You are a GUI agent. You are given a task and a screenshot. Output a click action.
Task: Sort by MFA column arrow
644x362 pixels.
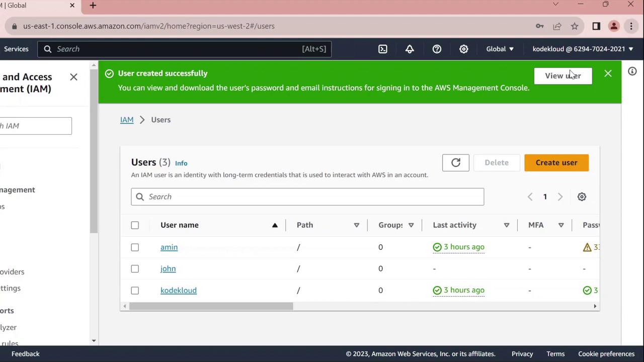coord(561,225)
